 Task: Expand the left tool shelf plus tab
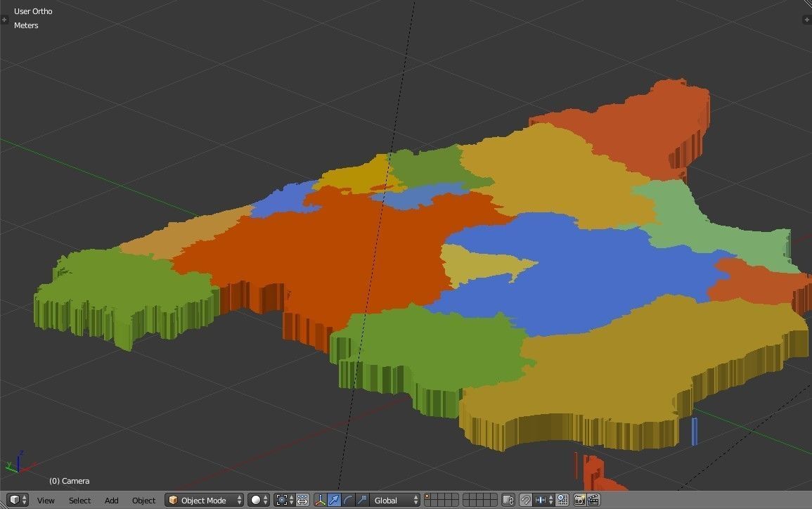point(4,20)
